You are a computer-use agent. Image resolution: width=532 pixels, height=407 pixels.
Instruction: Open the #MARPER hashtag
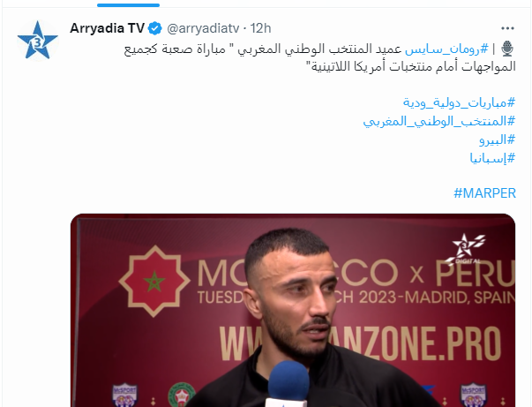(485, 193)
